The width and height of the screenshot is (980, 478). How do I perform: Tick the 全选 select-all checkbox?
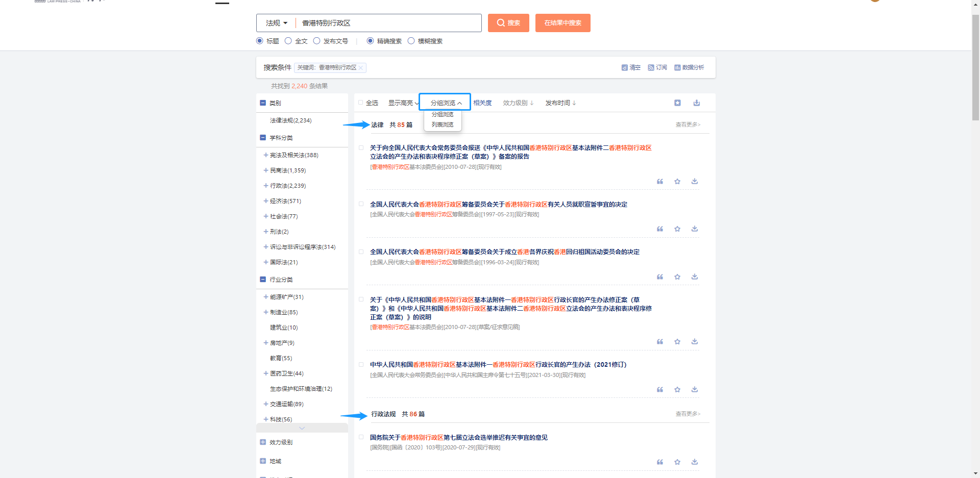point(361,103)
